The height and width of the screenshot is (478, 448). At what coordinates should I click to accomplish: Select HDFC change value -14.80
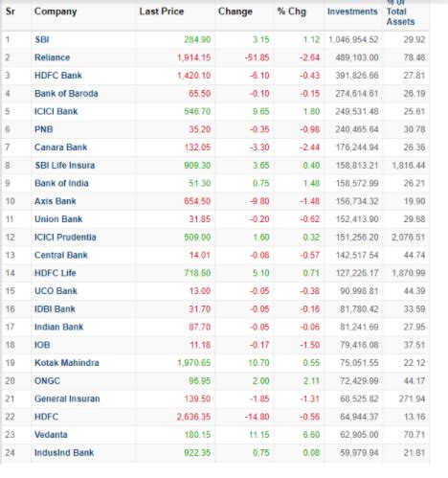(258, 417)
